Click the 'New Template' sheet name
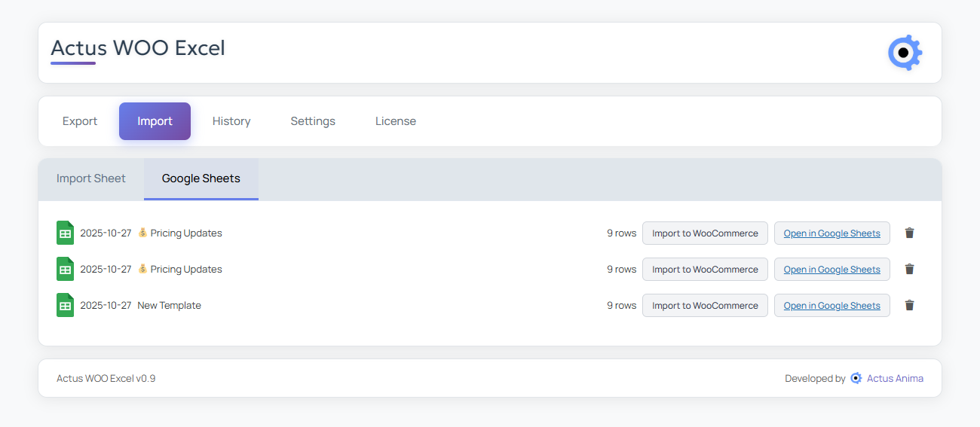The image size is (980, 427). coord(170,305)
